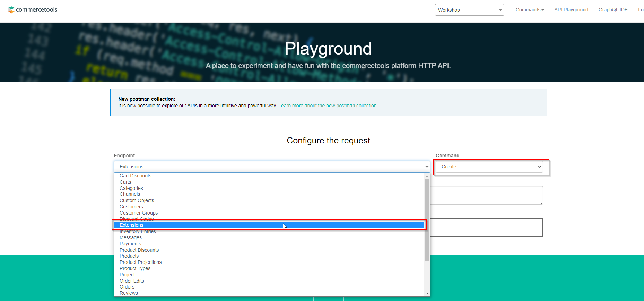Screen dimensions: 644x301
Task: Open the Workshop project dropdown
Action: coord(469,10)
